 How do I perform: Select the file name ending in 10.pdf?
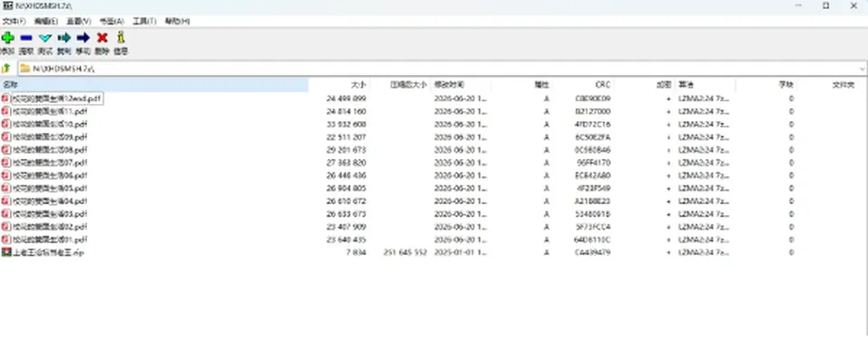(x=50, y=124)
